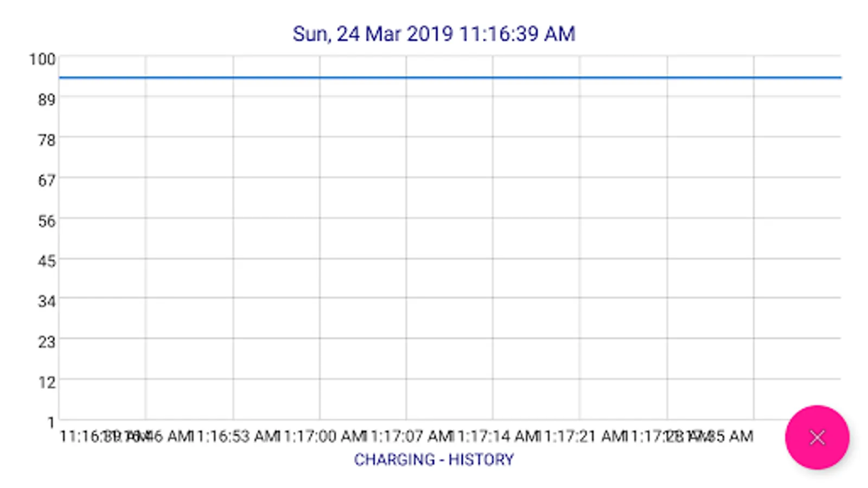Click the blue battery level line
The width and height of the screenshot is (868, 488).
pyautogui.click(x=450, y=78)
